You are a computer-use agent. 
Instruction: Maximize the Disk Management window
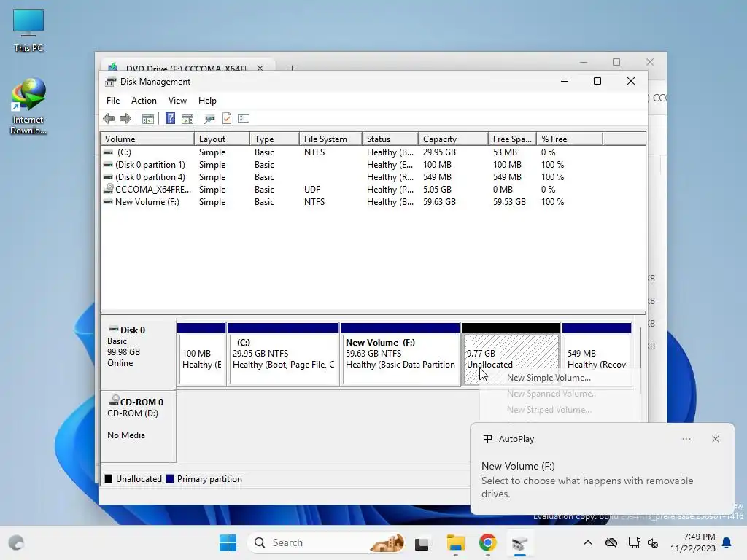pyautogui.click(x=597, y=82)
